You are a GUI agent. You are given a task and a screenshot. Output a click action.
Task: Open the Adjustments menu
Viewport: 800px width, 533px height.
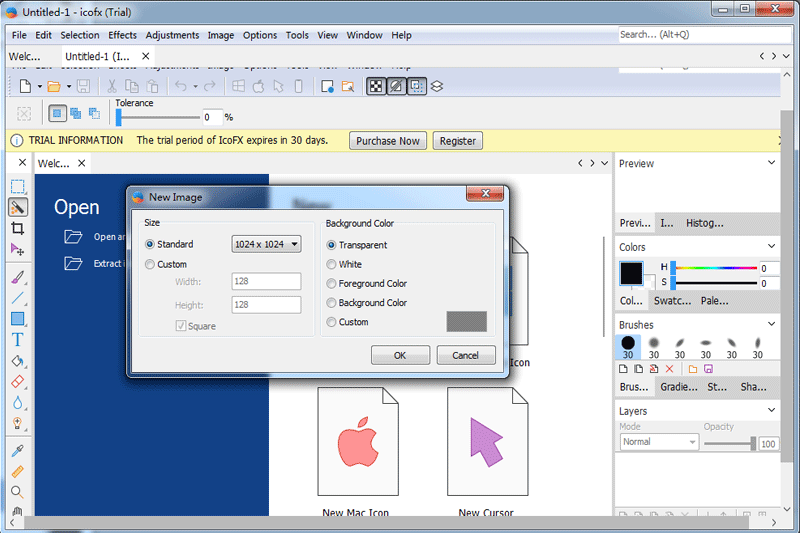point(172,35)
